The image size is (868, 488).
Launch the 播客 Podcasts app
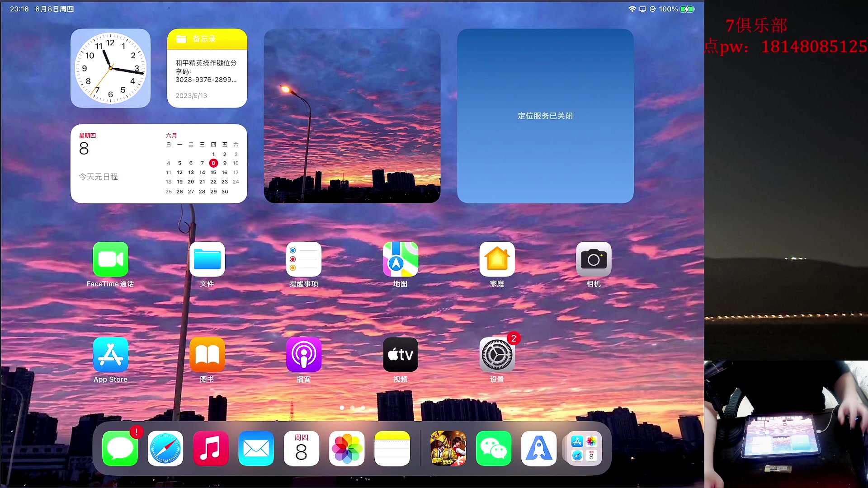pos(303,355)
